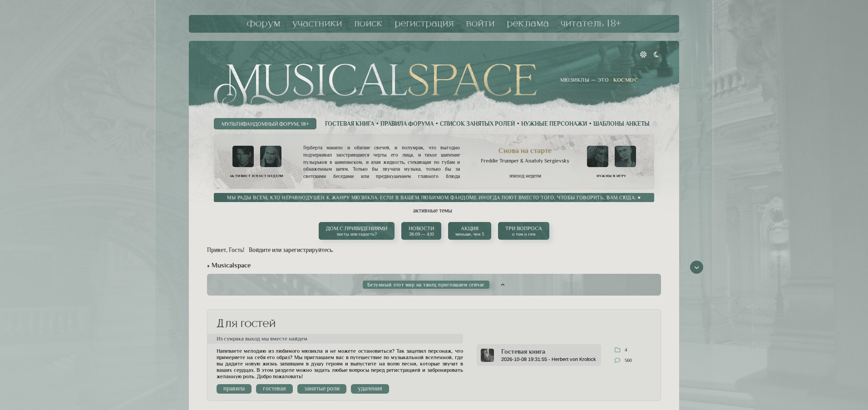The height and width of the screenshot is (410, 868).
Task: Open the занятые роли tag button
Action: click(x=322, y=389)
